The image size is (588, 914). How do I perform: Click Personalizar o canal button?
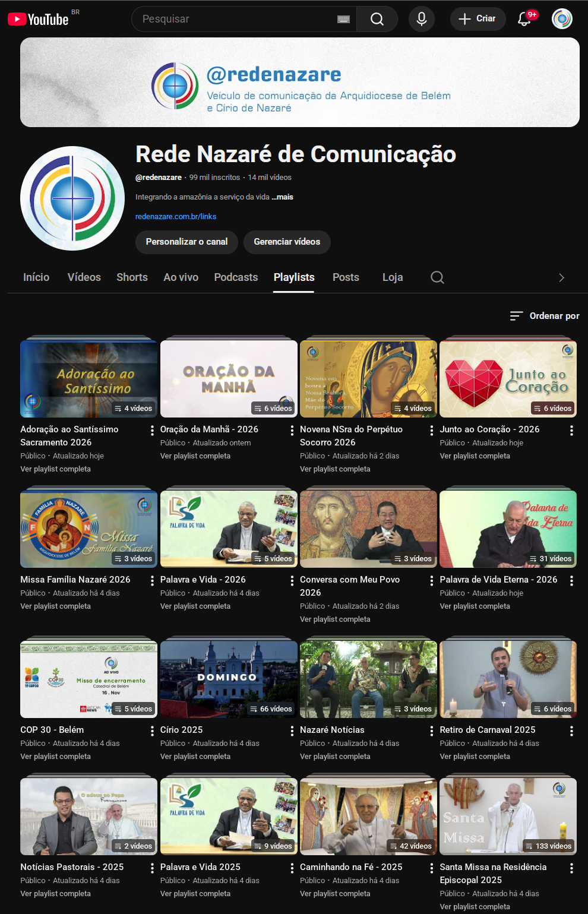pyautogui.click(x=186, y=242)
